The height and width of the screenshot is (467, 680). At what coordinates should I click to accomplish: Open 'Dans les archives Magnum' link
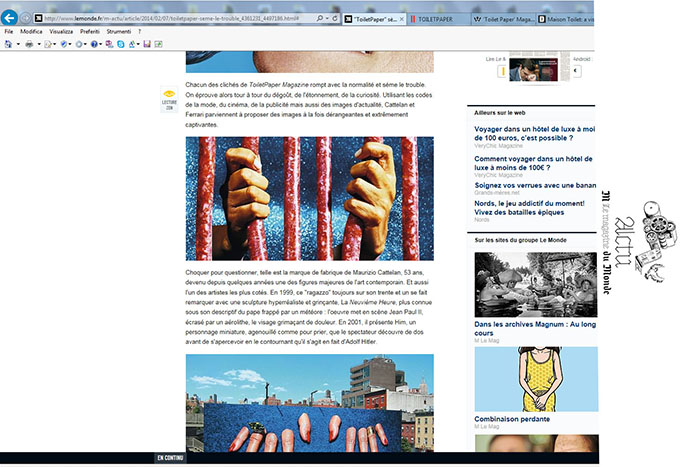click(535, 329)
